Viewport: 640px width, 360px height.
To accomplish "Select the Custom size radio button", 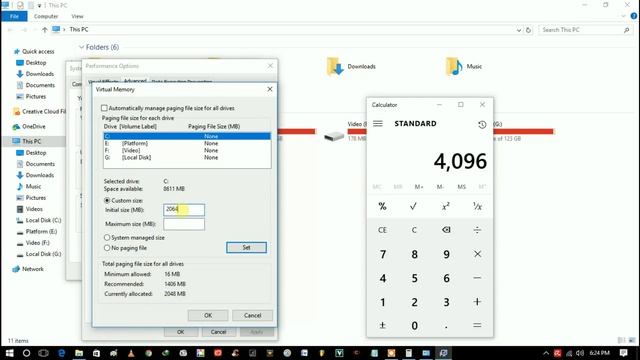I will tap(107, 200).
